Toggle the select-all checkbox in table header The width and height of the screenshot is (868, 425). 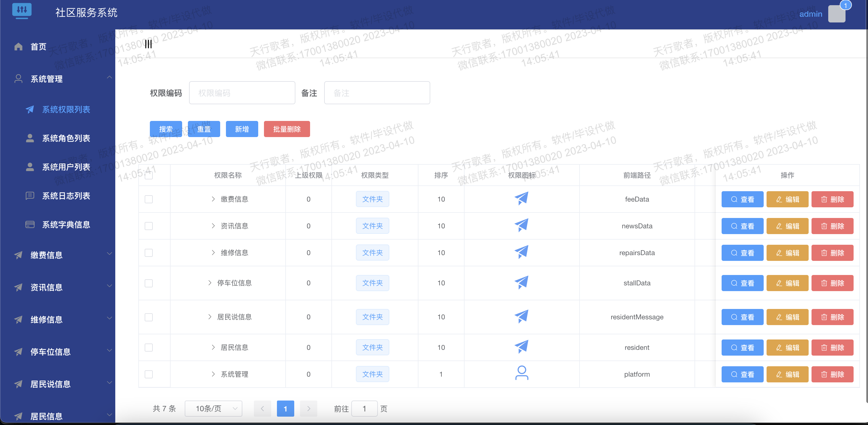tap(149, 175)
